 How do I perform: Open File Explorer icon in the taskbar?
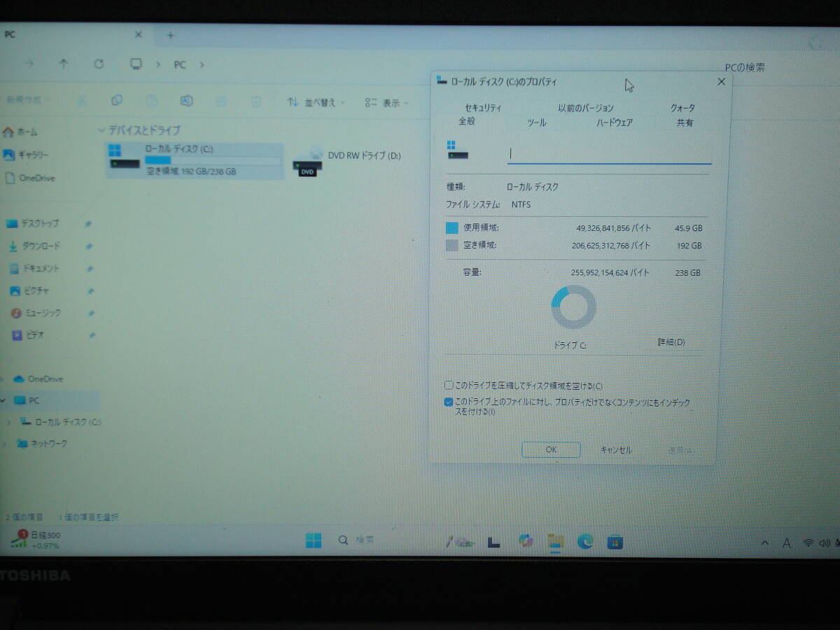point(556,541)
